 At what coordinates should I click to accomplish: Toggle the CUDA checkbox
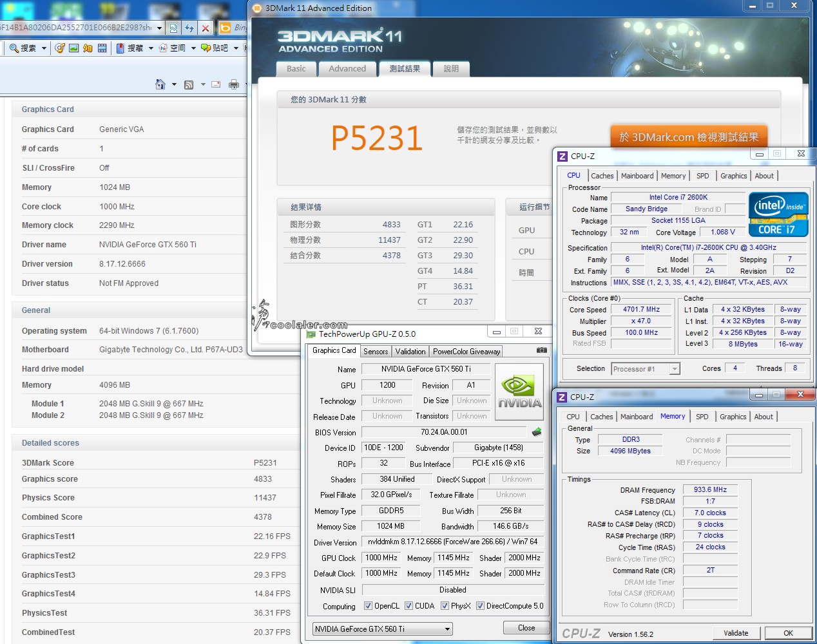[408, 606]
